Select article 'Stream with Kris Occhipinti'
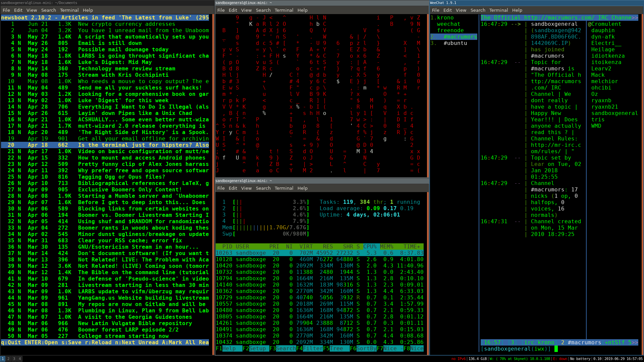This screenshot has height=362, width=644. coord(105,75)
